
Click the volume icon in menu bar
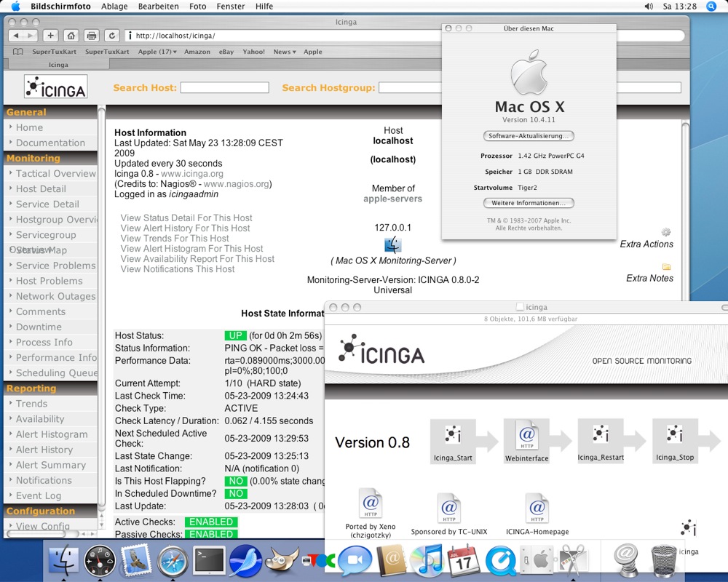click(x=649, y=7)
